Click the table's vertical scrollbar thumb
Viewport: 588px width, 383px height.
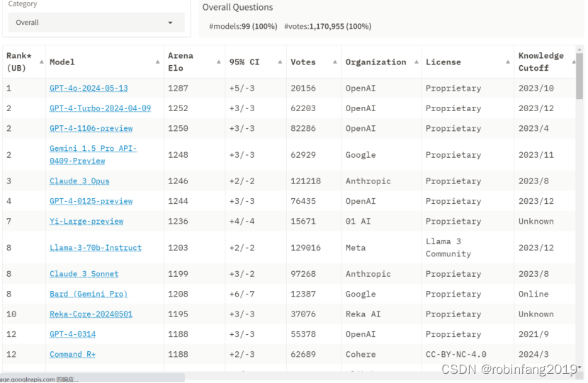[x=579, y=76]
